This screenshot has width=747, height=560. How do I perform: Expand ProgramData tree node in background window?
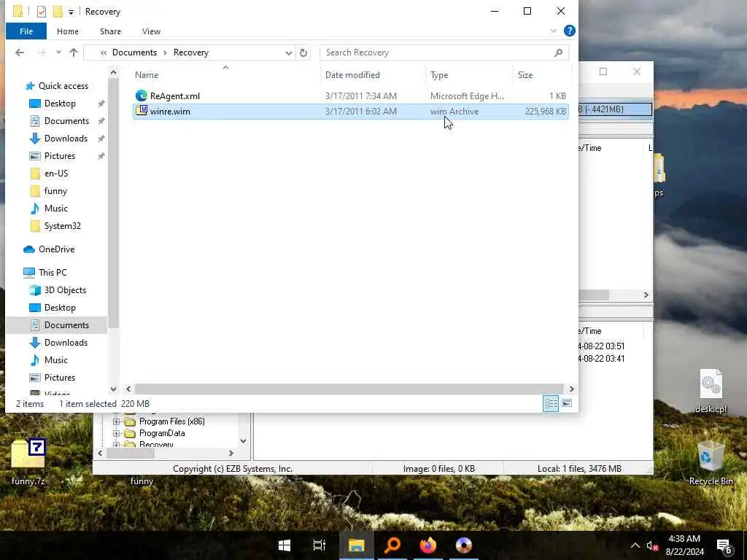pyautogui.click(x=116, y=433)
